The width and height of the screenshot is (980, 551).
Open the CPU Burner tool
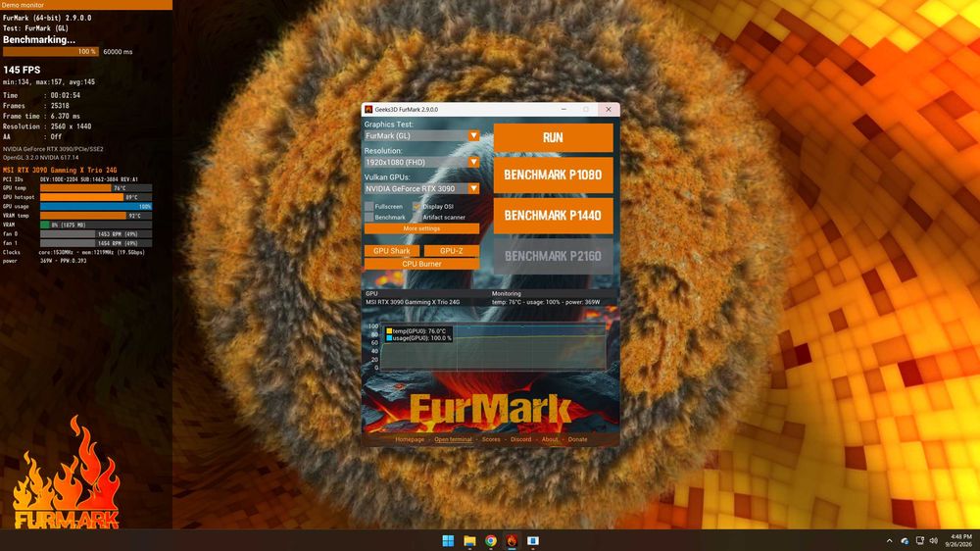(x=421, y=264)
